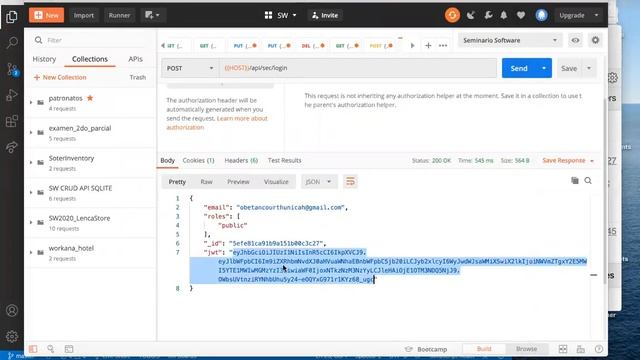Screen dimensions: 640x360
Task: Open the Save Response dropdown
Action: click(x=568, y=160)
